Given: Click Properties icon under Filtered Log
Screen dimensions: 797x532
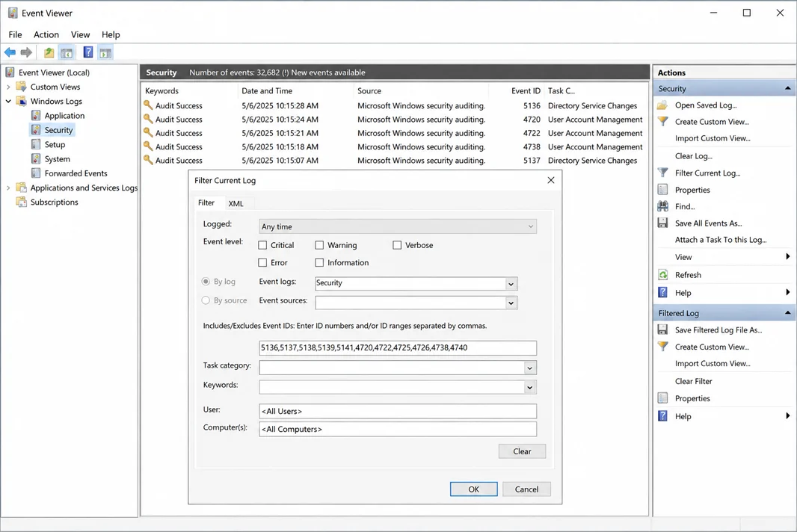Looking at the screenshot, I should (663, 398).
